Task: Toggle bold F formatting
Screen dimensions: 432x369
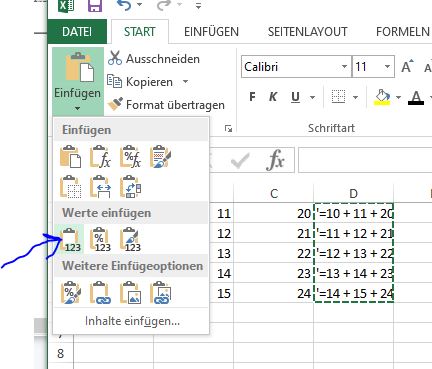Action: (252, 97)
